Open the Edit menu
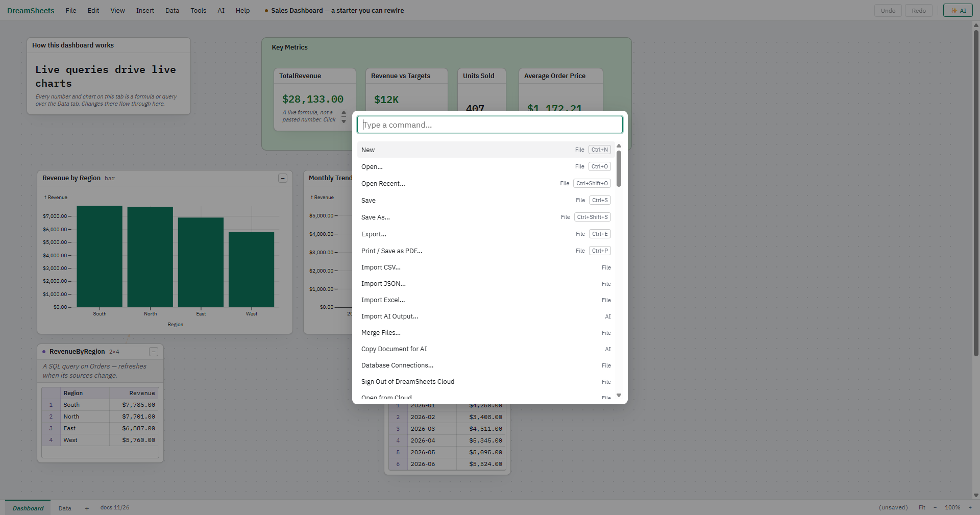The height and width of the screenshot is (515, 980). tap(93, 10)
